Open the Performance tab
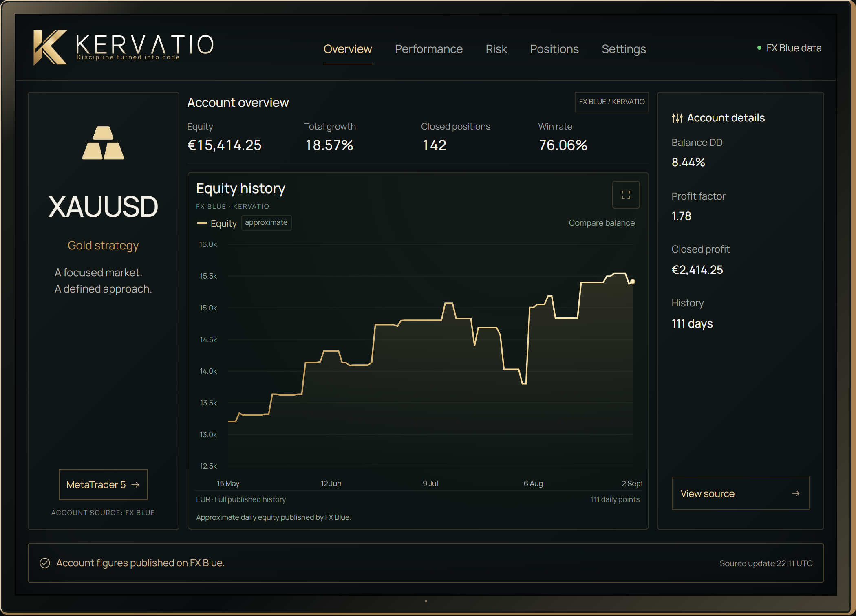This screenshot has height=616, width=856. pyautogui.click(x=428, y=49)
